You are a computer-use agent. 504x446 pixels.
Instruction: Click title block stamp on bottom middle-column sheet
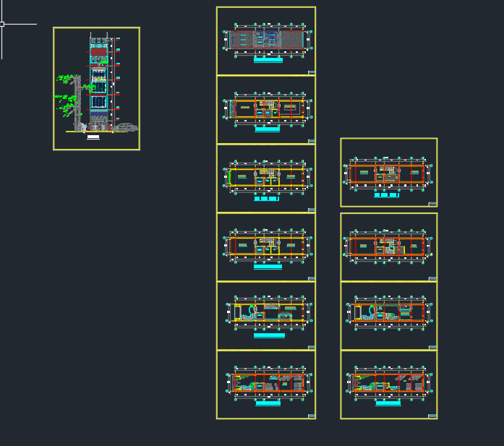312,416
